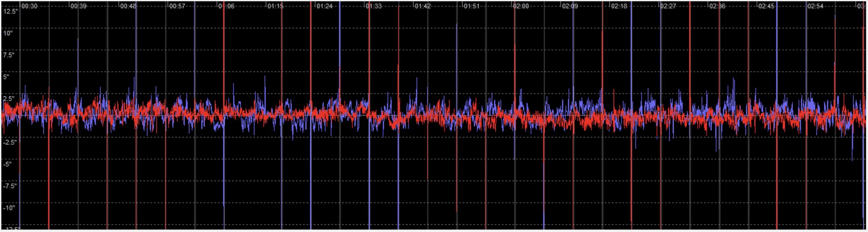The image size is (868, 232).
Task: Click the 02:09 time axis label
Action: pos(570,6)
